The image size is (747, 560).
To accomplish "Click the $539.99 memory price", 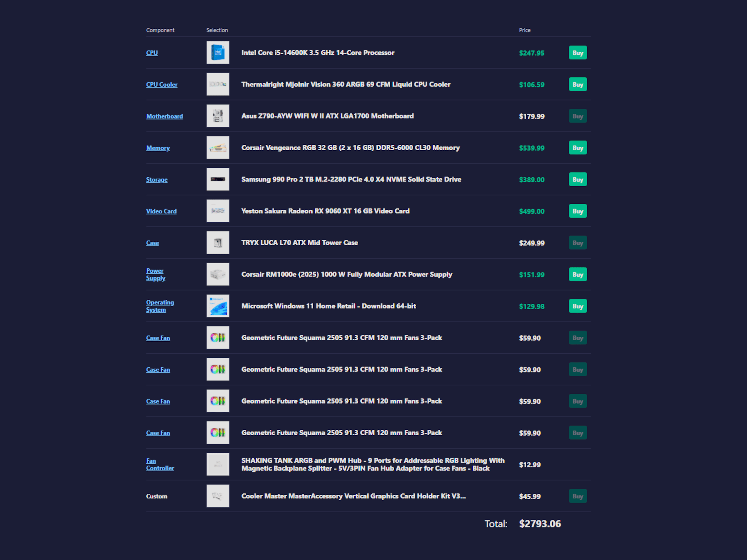I will tap(531, 148).
